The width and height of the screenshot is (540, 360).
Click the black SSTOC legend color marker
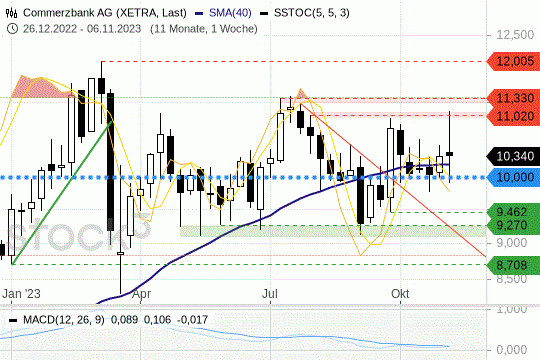click(264, 14)
